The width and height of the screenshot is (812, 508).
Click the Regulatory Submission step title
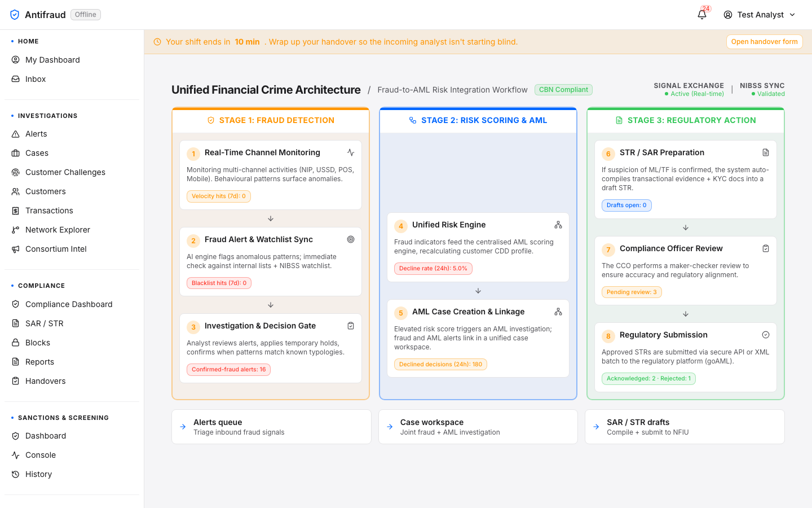click(663, 335)
